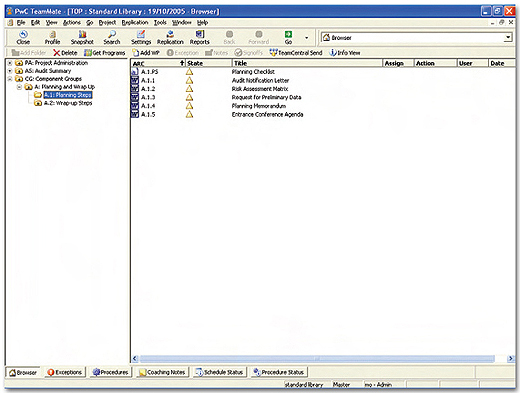This screenshot has height=393, width=520.
Task: Click the application icon in title bar
Action: [x=10, y=11]
